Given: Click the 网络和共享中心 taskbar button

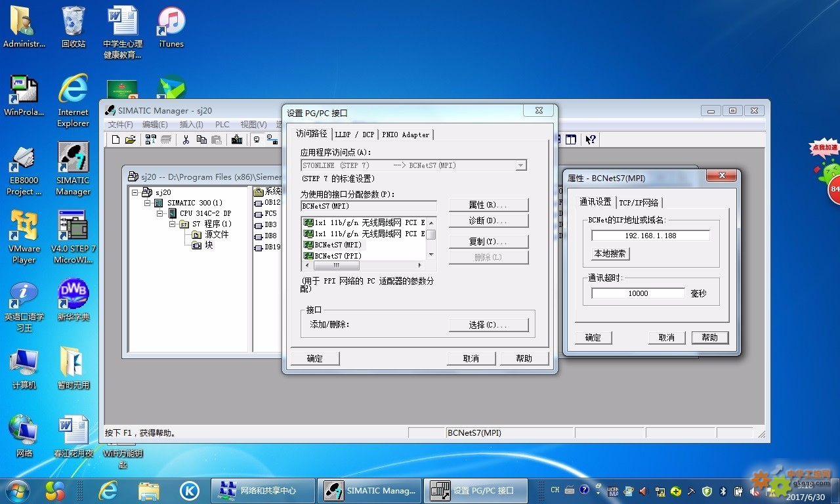Looking at the screenshot, I should click(262, 490).
